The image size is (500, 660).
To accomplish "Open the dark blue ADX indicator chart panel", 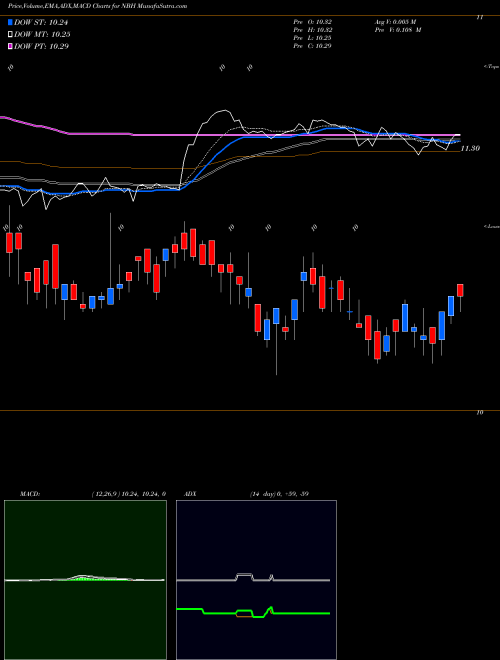I will pyautogui.click(x=256, y=580).
